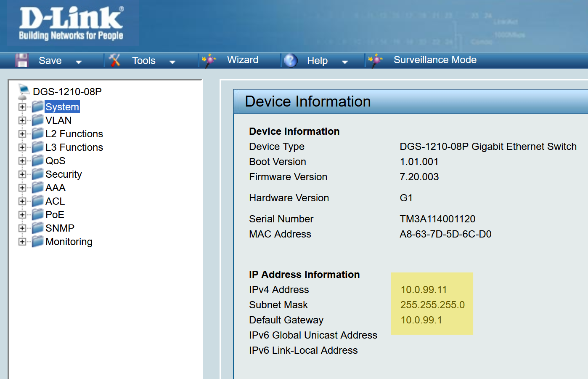This screenshot has width=588, height=379.
Task: Click the Wizard sparkle icon
Action: (209, 60)
